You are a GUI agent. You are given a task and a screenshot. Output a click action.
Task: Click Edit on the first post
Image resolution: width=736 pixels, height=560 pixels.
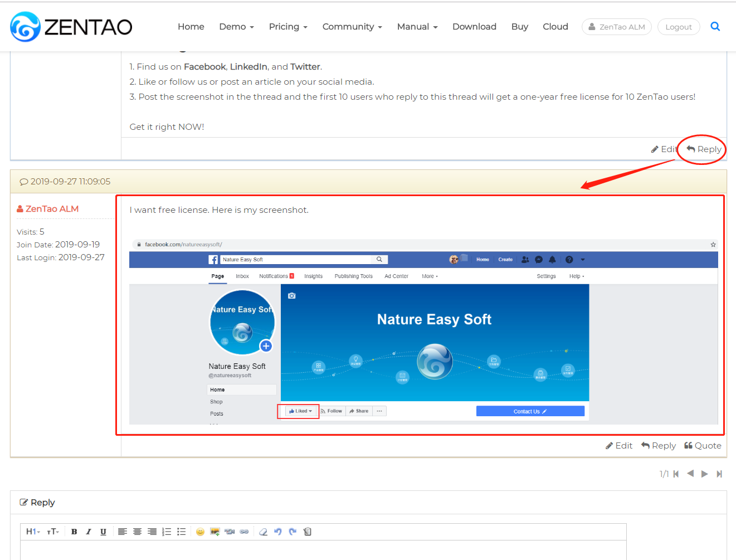click(x=664, y=149)
